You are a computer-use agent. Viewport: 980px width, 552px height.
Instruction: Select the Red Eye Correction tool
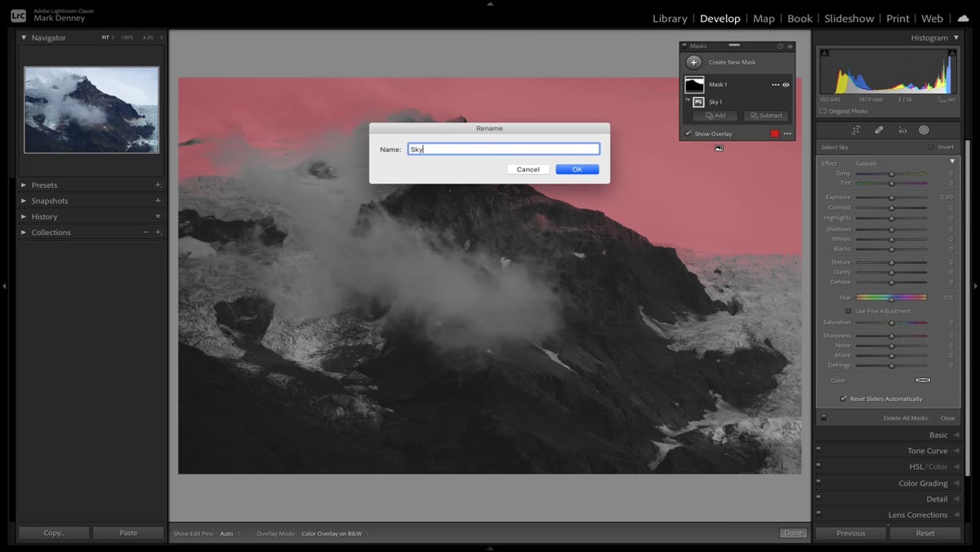click(x=902, y=130)
